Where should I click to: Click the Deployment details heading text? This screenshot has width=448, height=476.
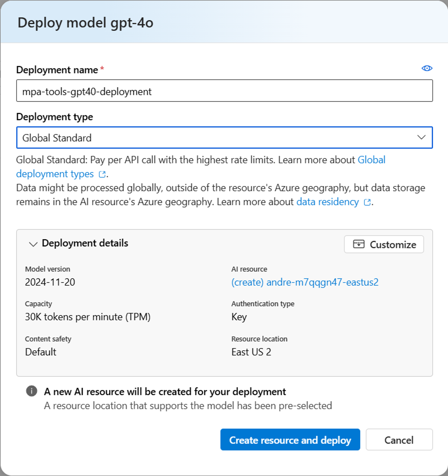(x=85, y=243)
